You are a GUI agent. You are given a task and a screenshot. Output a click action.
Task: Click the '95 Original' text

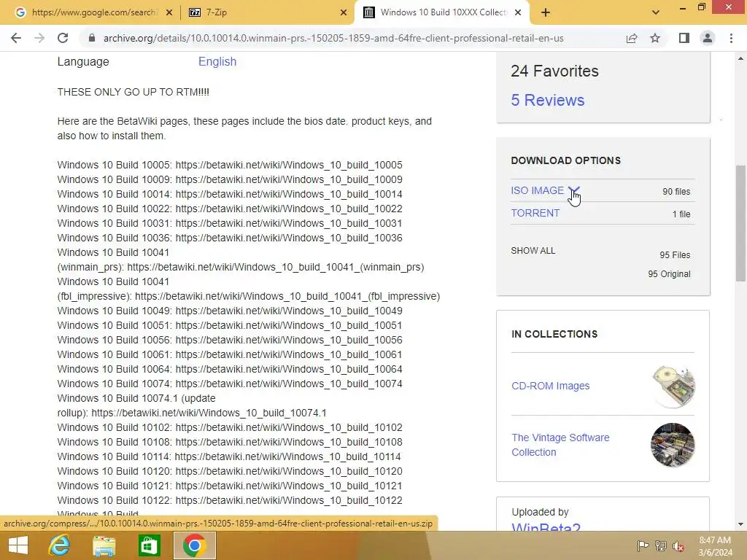(669, 274)
